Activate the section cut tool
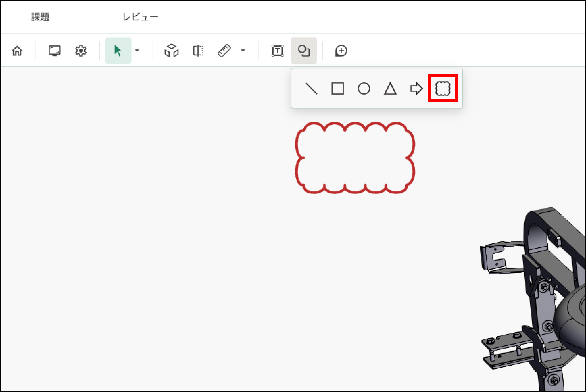The image size is (586, 392). click(198, 51)
